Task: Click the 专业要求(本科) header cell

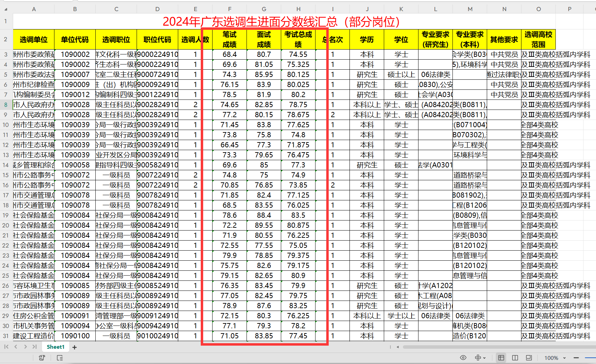Action: tap(470, 40)
